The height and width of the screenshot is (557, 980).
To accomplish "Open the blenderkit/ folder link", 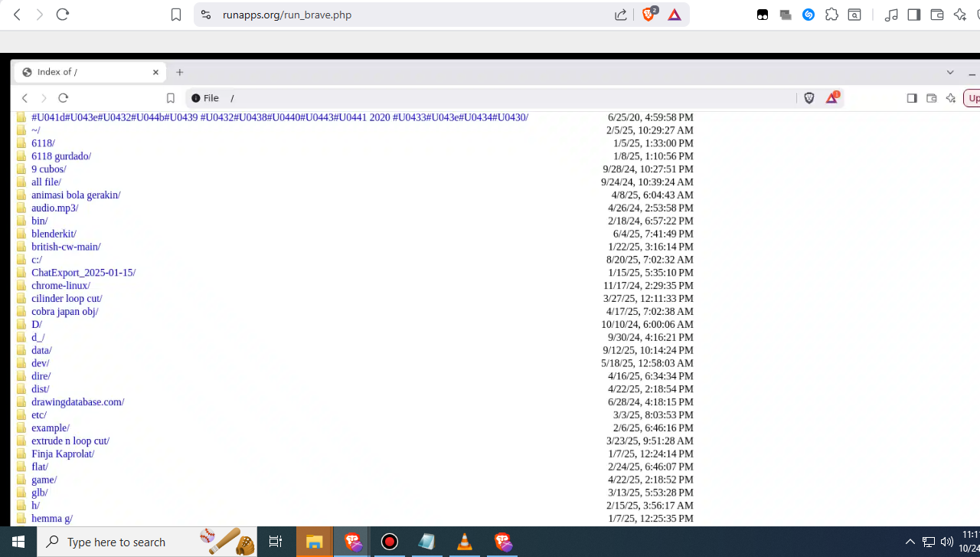I will [54, 234].
